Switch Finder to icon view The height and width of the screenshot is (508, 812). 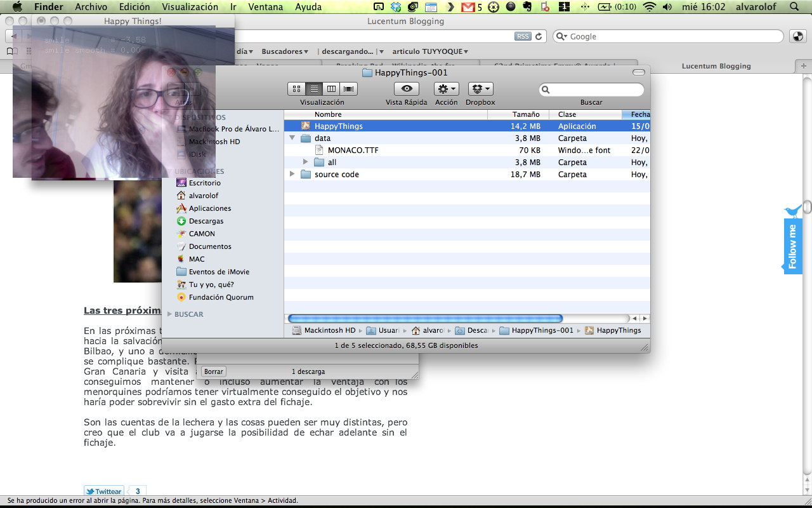[296, 89]
